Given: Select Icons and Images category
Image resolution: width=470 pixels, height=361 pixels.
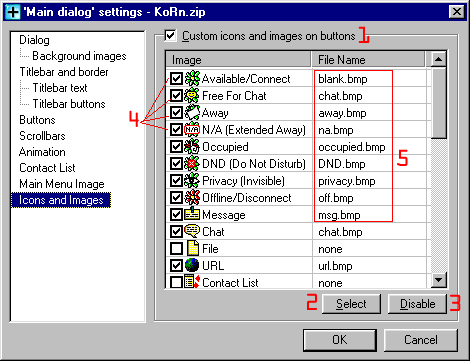Looking at the screenshot, I should tap(61, 200).
